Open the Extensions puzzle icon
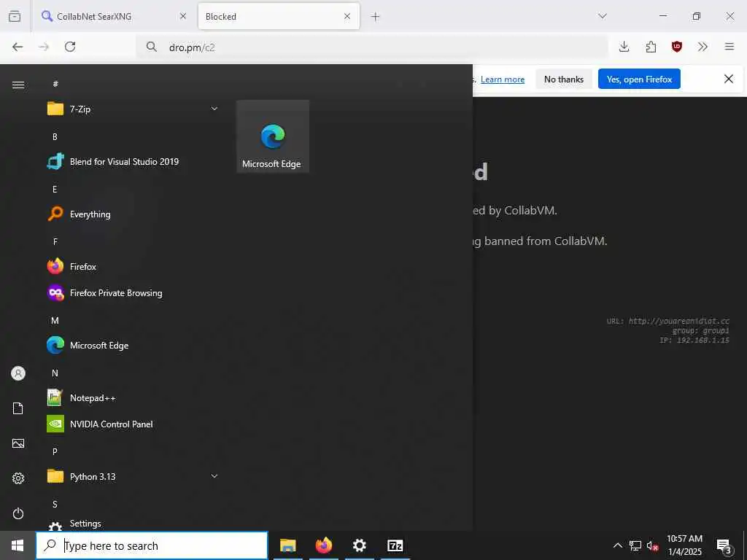 pos(651,47)
